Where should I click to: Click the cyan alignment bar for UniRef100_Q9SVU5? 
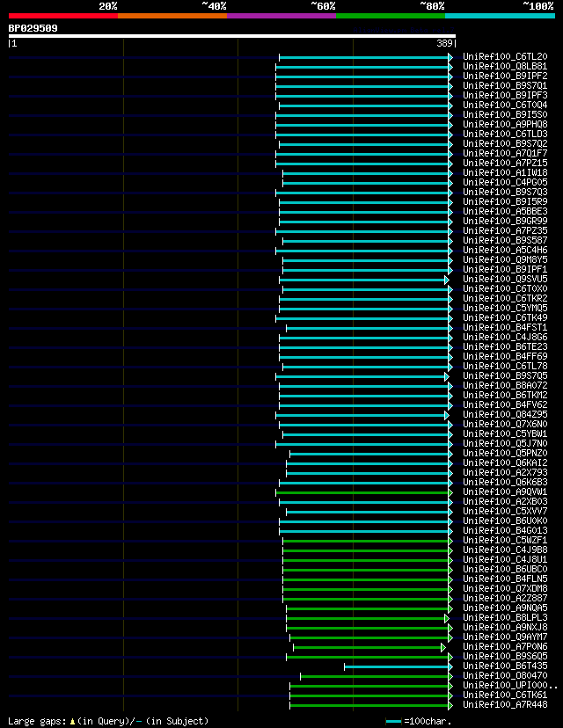pyautogui.click(x=362, y=280)
